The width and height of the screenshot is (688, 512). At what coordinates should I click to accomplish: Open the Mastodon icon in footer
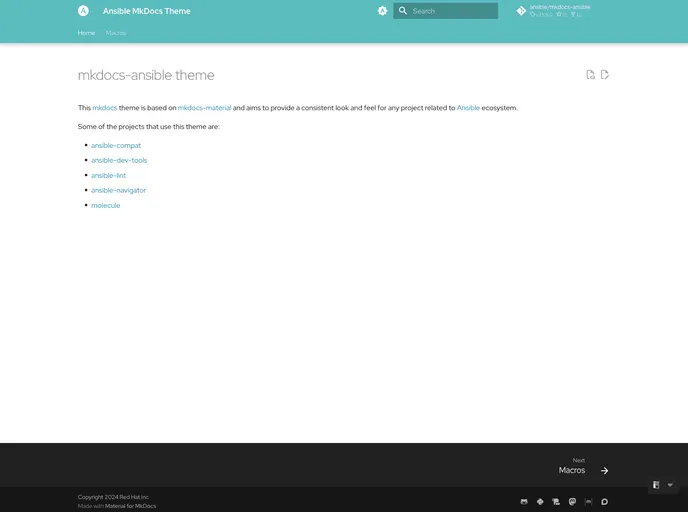point(572,501)
